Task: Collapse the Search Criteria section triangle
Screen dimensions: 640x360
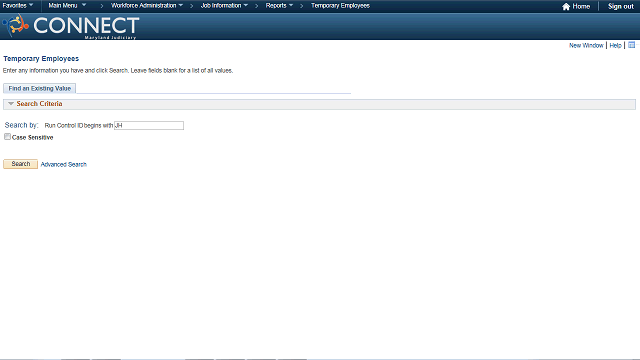Action: [11, 104]
